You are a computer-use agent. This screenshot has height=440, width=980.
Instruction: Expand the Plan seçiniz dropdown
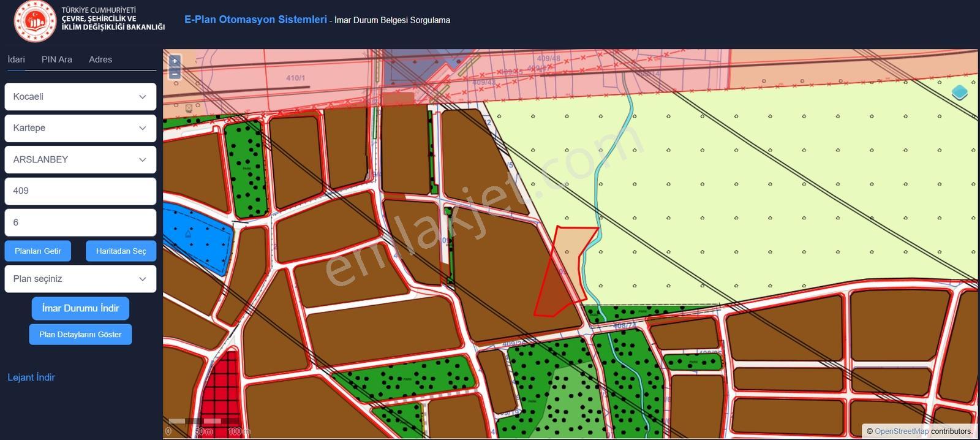coord(80,279)
